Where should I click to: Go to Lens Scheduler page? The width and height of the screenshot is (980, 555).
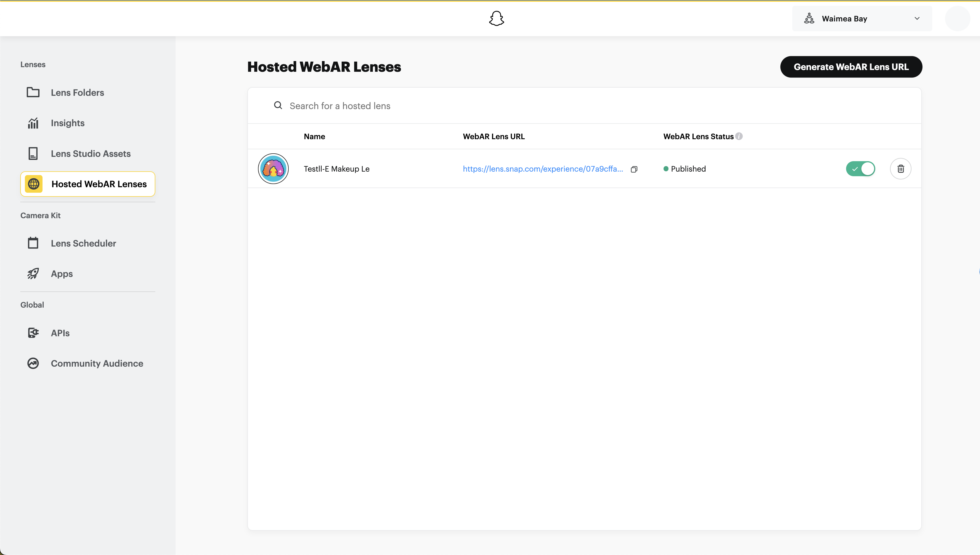[x=83, y=243]
